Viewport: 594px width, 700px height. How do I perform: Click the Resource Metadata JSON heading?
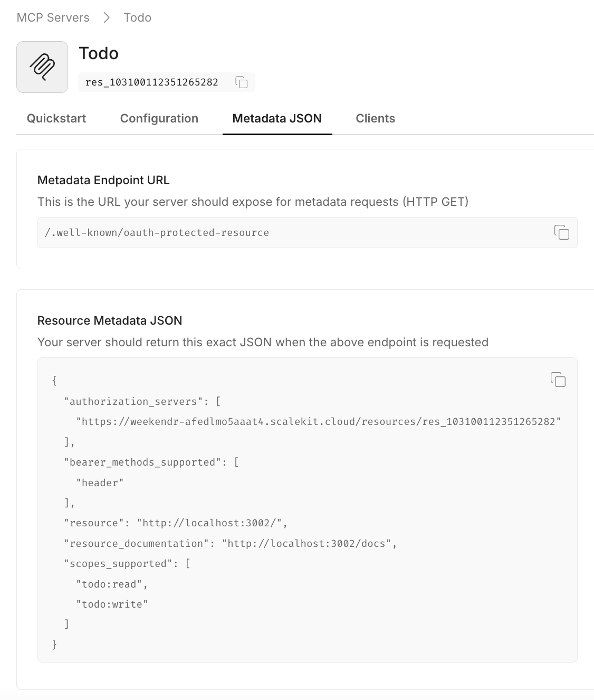[110, 320]
